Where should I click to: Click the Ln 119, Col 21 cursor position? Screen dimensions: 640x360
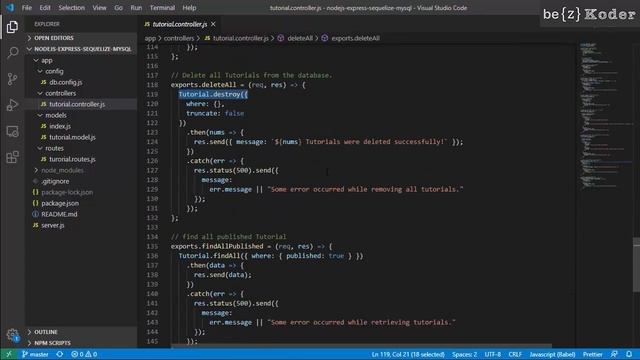[408, 354]
